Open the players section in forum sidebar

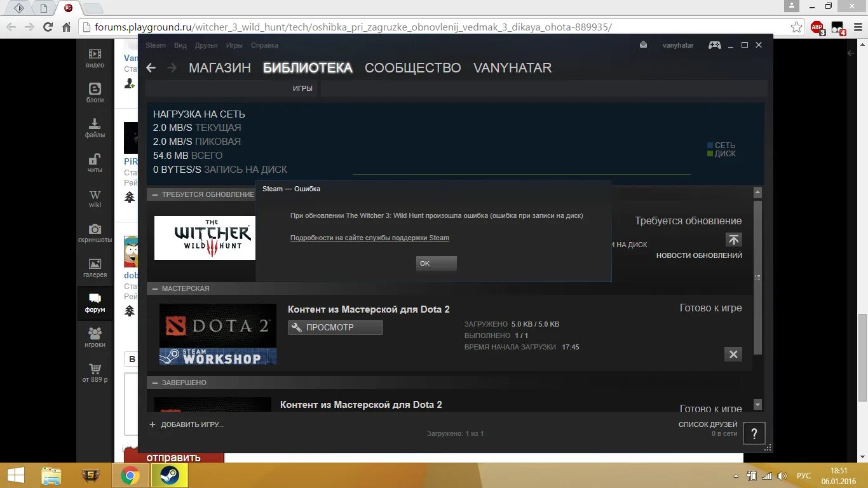point(95,337)
